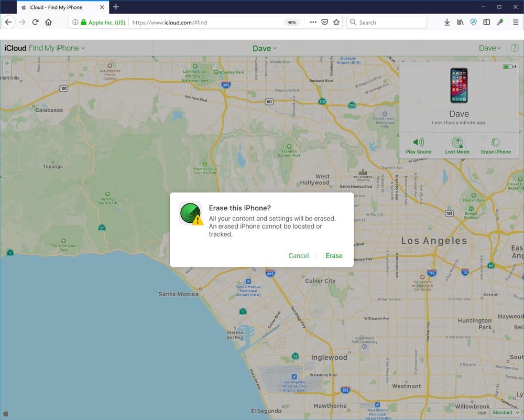Confirm Erase in the dialog
Screen dimensions: 524x420
coord(334,255)
